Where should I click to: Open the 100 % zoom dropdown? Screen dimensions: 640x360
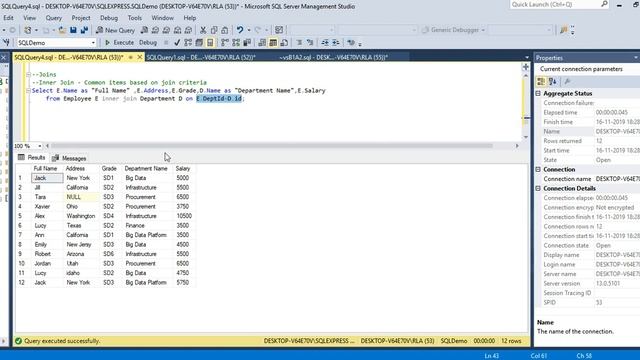pyautogui.click(x=40, y=146)
